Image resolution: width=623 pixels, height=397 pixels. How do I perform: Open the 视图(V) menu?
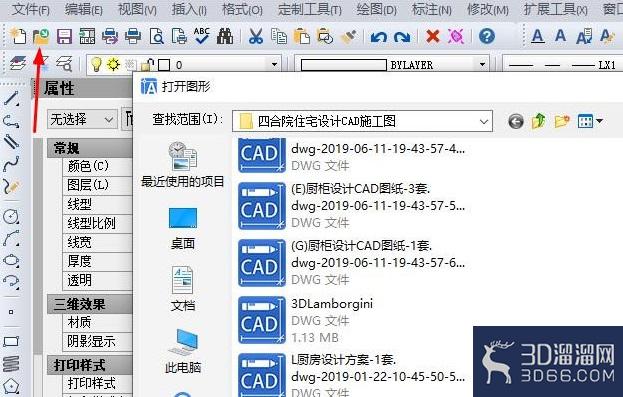(x=137, y=9)
